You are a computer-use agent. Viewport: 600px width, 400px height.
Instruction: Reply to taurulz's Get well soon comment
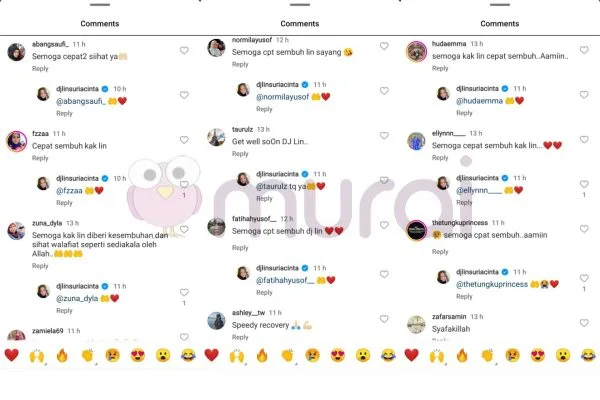click(x=240, y=154)
